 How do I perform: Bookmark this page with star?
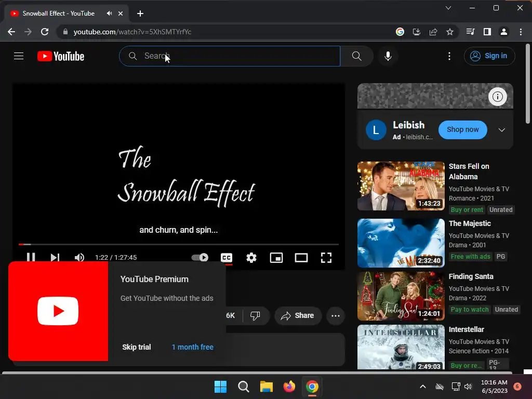(449, 32)
